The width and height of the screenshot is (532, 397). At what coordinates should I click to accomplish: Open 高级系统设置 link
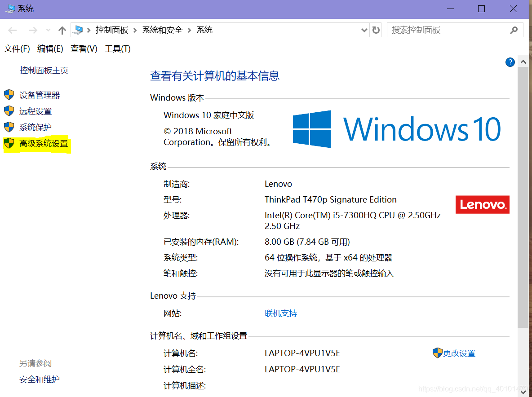(44, 143)
